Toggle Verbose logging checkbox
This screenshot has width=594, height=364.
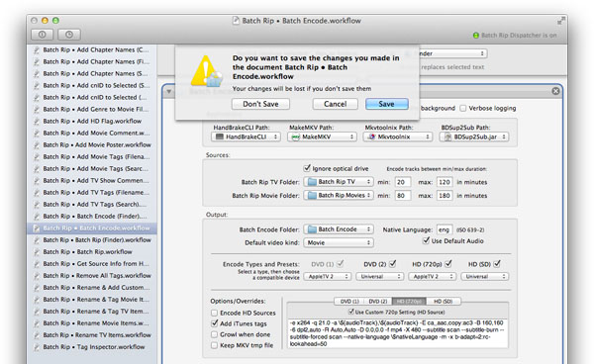[463, 108]
